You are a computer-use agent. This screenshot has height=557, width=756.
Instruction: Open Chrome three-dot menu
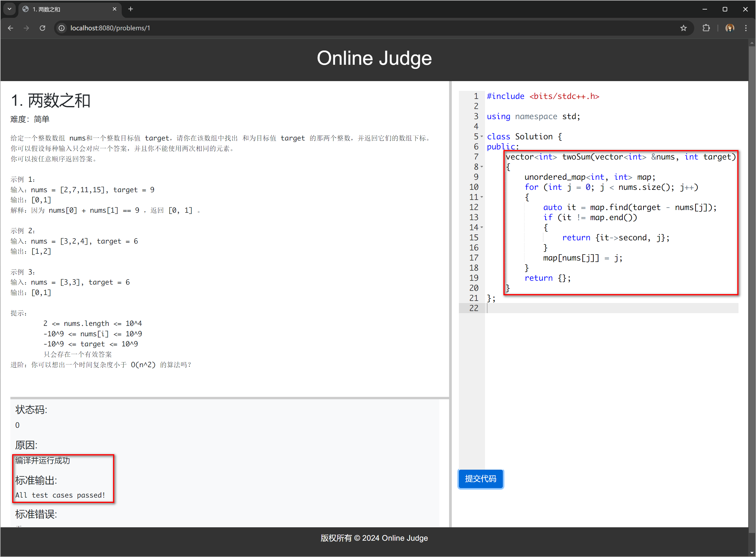tap(746, 28)
